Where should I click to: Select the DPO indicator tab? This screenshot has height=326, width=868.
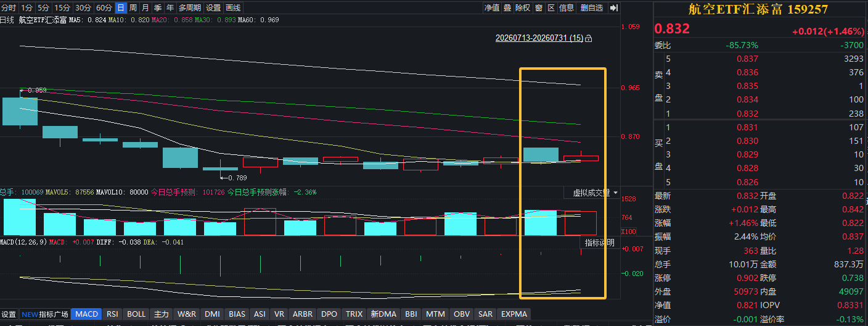tap(329, 314)
